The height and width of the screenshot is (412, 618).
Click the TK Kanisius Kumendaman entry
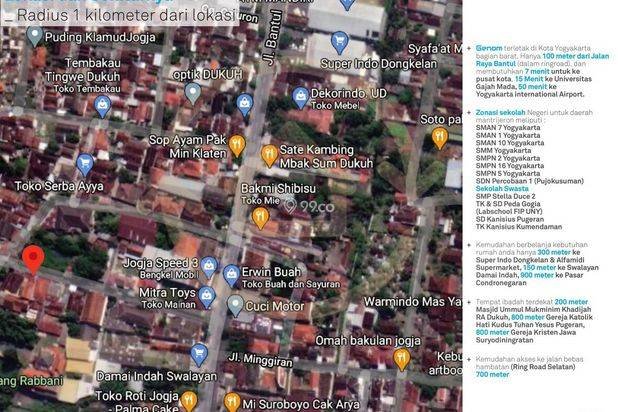click(519, 227)
